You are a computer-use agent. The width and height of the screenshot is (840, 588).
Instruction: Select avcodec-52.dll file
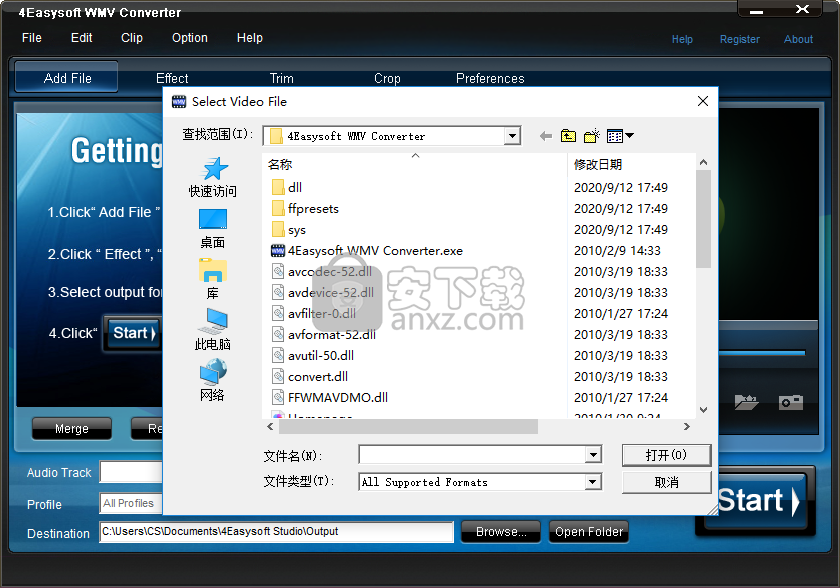(x=322, y=272)
